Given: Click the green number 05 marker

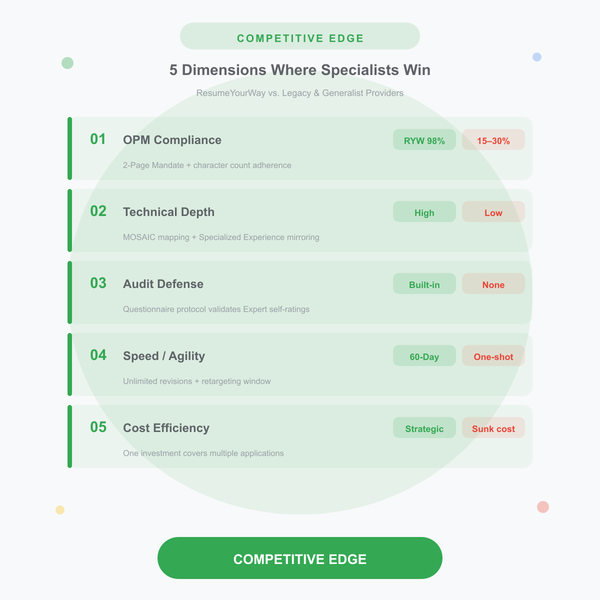Looking at the screenshot, I should [98, 427].
